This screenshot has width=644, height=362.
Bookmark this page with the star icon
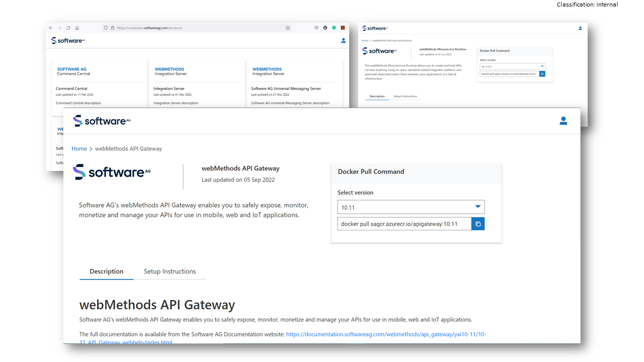pos(287,28)
